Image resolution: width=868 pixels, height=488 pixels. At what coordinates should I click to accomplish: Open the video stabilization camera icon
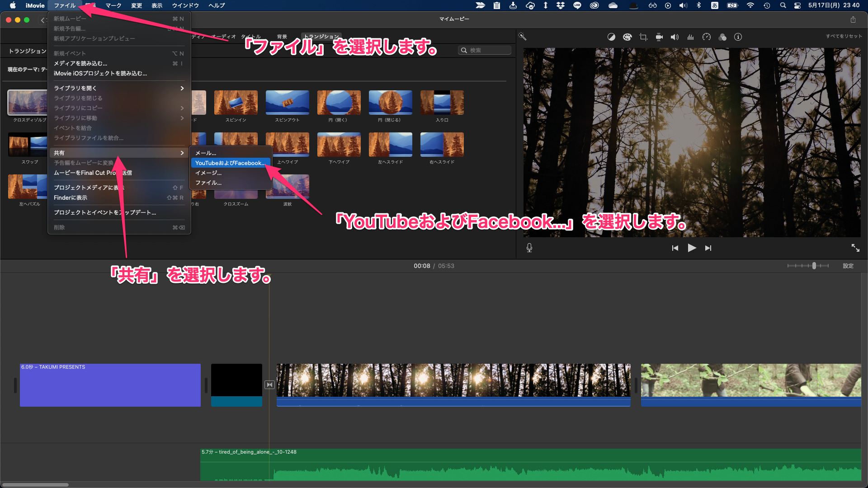coord(659,37)
